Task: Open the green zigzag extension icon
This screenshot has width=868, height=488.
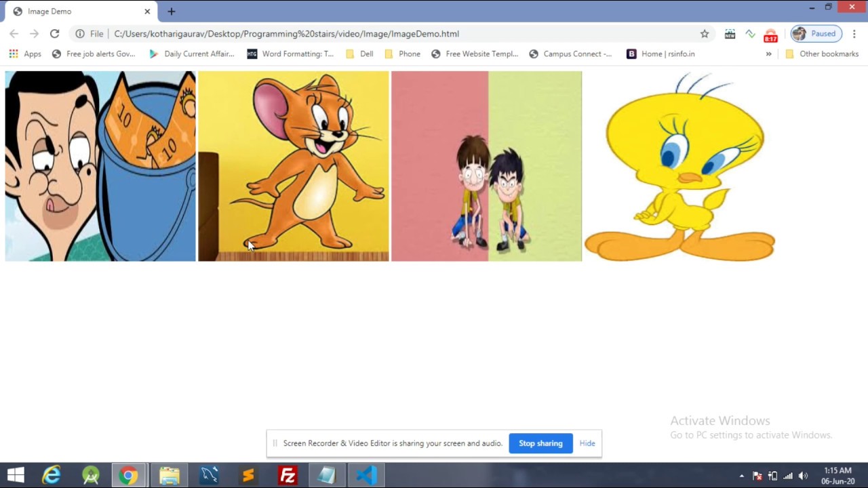Action: [750, 33]
